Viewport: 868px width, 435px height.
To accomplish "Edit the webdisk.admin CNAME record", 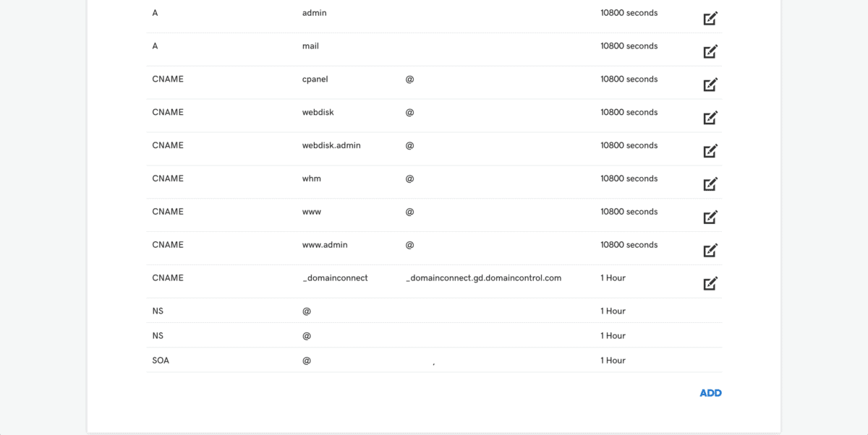I will tap(710, 151).
